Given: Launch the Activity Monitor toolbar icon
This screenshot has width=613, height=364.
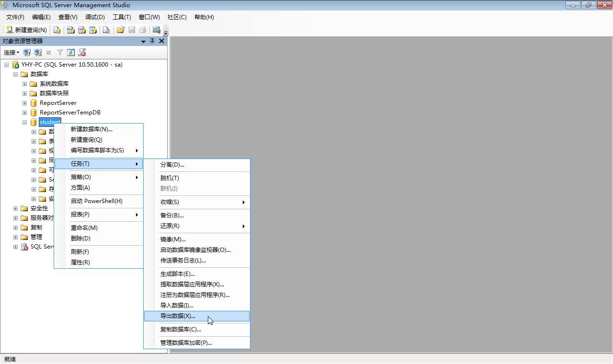Looking at the screenshot, I should click(157, 30).
